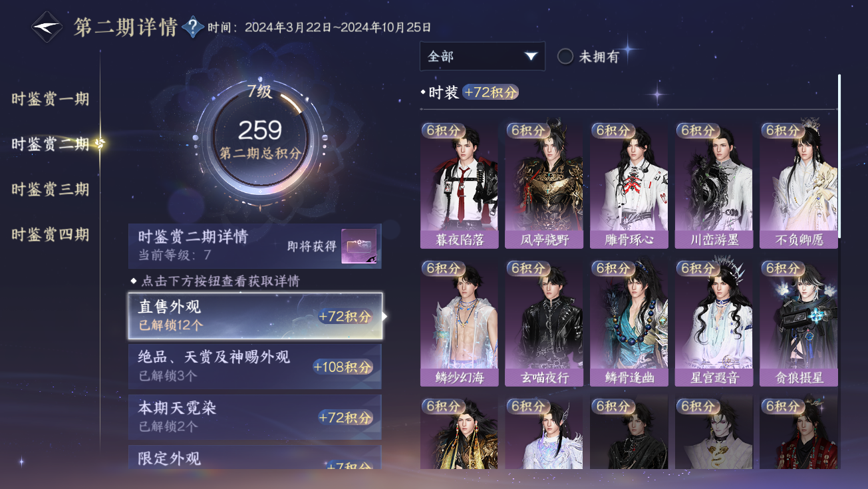Click the outfit list vertical scrollbar

click(839, 156)
